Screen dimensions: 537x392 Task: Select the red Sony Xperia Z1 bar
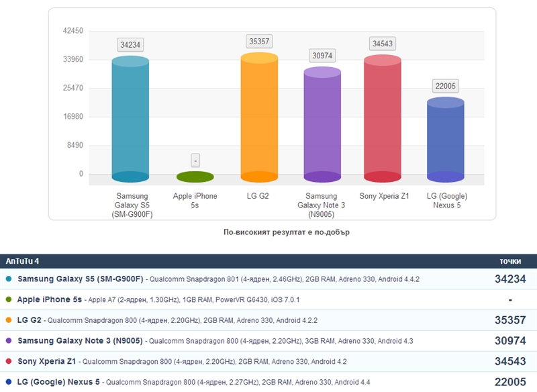coord(382,119)
